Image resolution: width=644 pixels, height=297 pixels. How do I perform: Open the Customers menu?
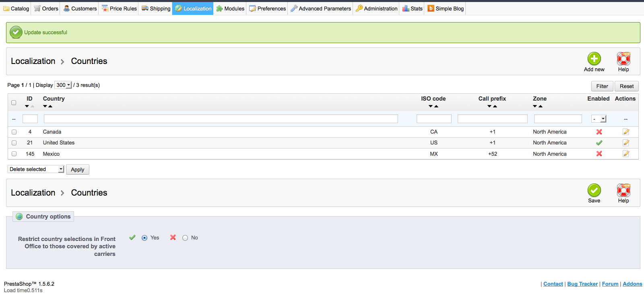pos(80,8)
